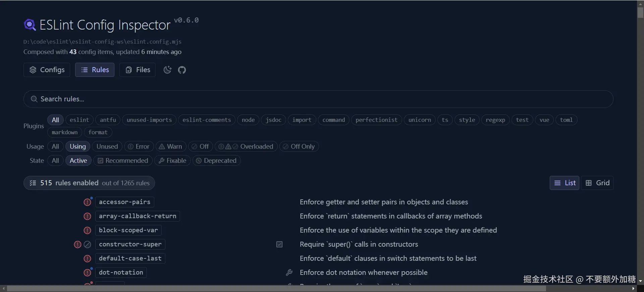
Task: Filter rules by perfectionist plugin
Action: click(376, 120)
